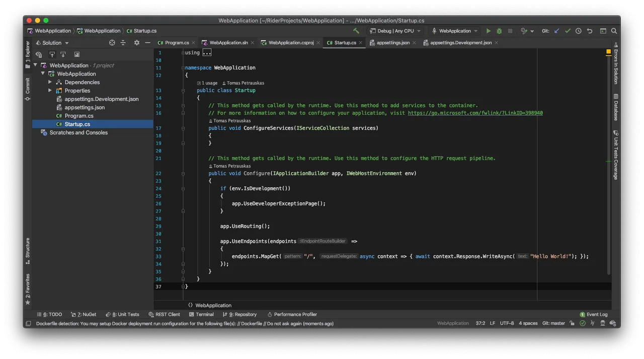Toggle the 6: TODO tool window

[x=49, y=314]
